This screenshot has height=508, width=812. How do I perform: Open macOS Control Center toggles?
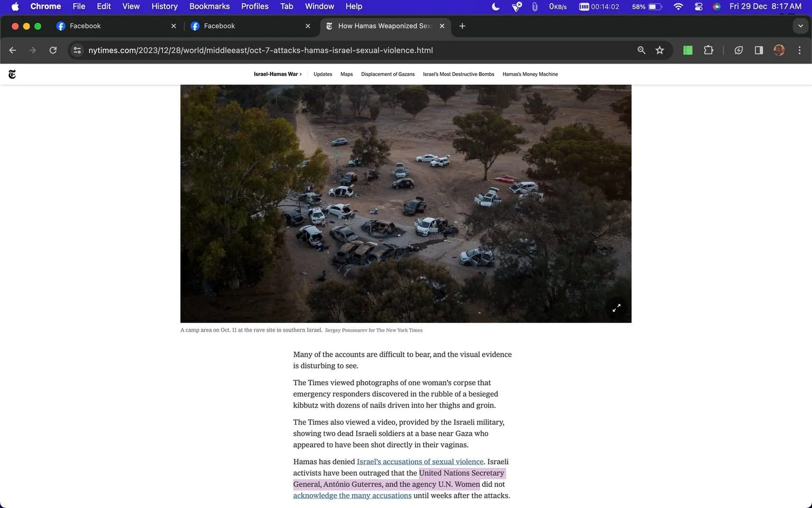(698, 6)
